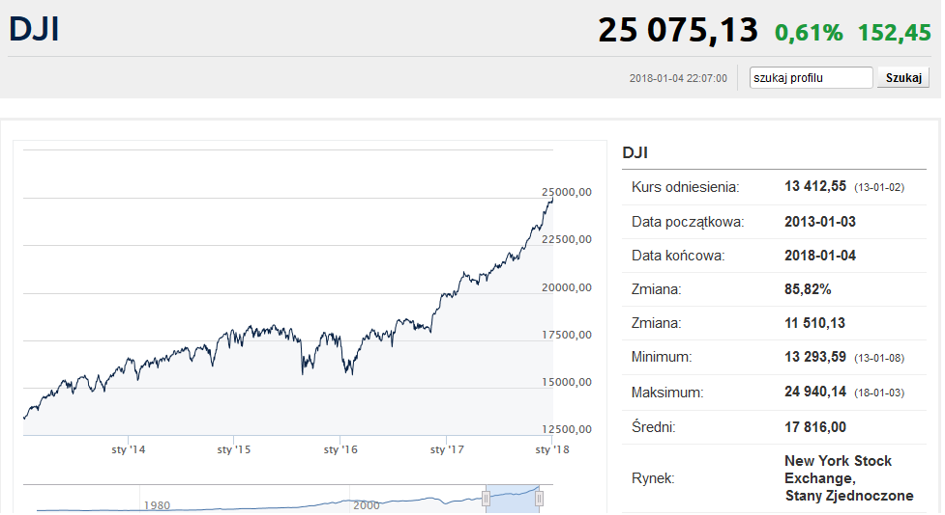Click the Data końcowa date 2018-01-04
The width and height of the screenshot is (945, 515).
click(x=820, y=255)
